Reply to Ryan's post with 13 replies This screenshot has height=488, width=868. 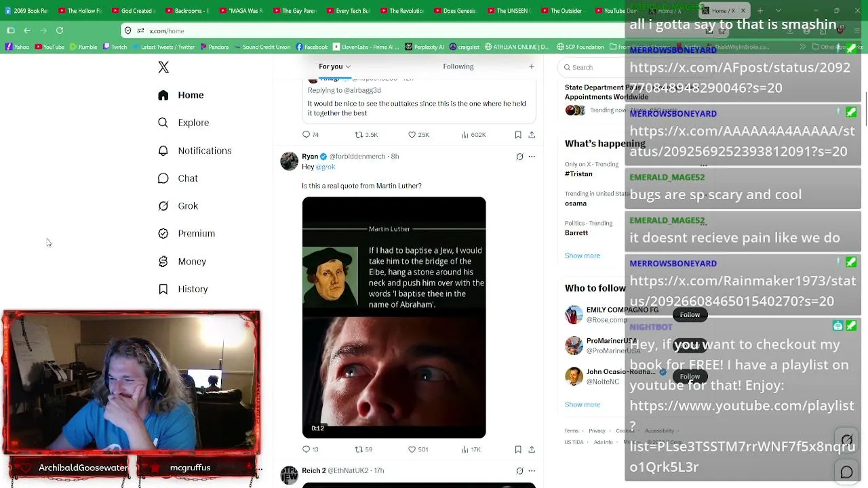311,449
